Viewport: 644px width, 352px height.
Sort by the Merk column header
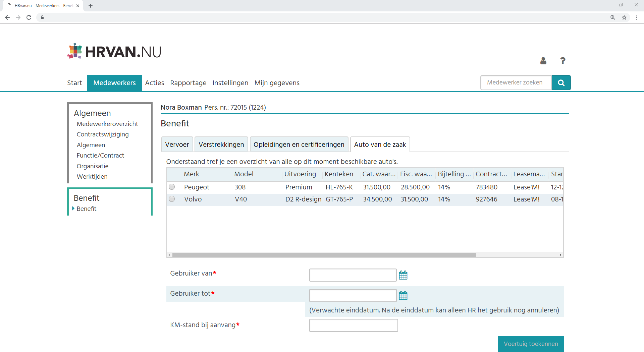(x=192, y=174)
